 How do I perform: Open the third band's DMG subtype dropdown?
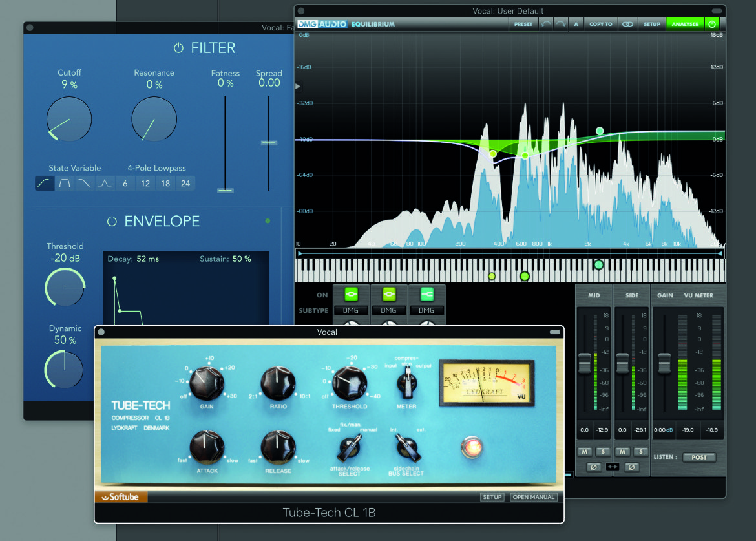click(426, 310)
